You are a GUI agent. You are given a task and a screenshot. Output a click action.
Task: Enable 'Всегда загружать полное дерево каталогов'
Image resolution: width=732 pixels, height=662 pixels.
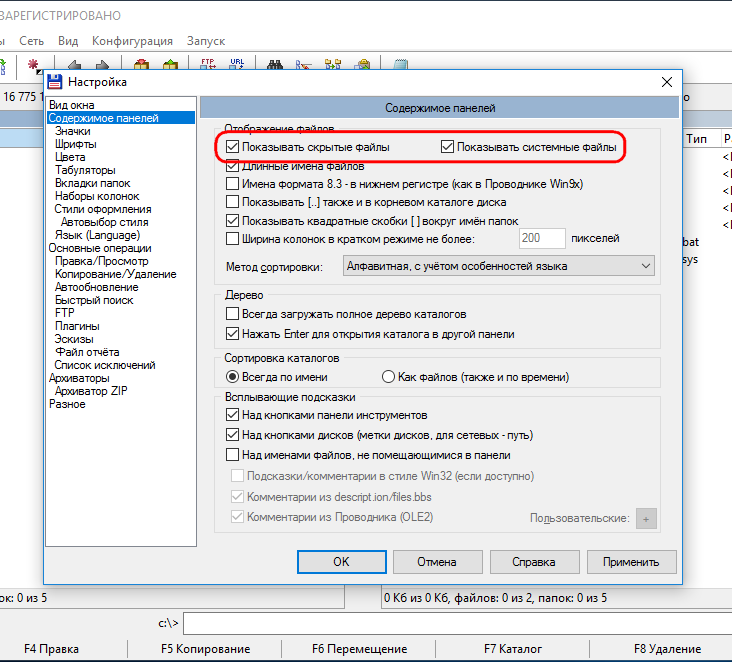232,313
